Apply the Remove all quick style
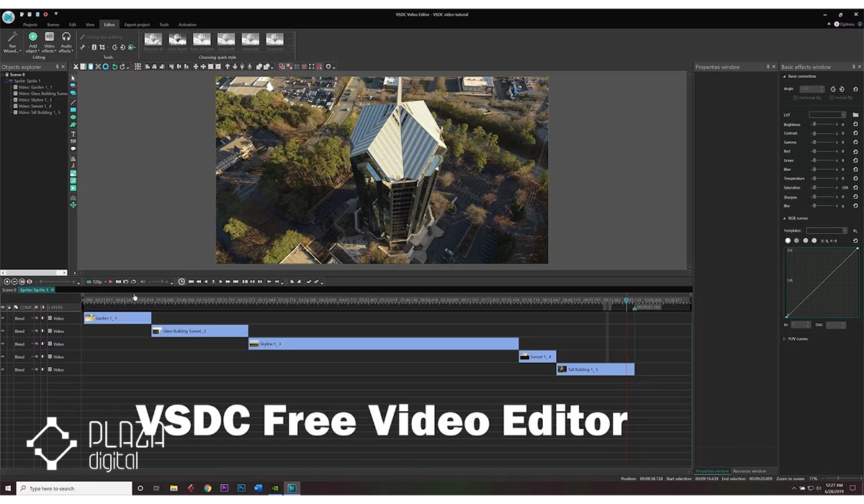The width and height of the screenshot is (864, 504). tap(153, 41)
